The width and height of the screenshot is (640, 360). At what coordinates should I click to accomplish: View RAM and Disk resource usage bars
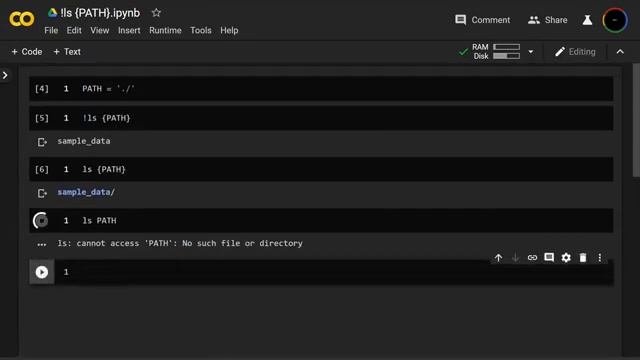[x=496, y=52]
